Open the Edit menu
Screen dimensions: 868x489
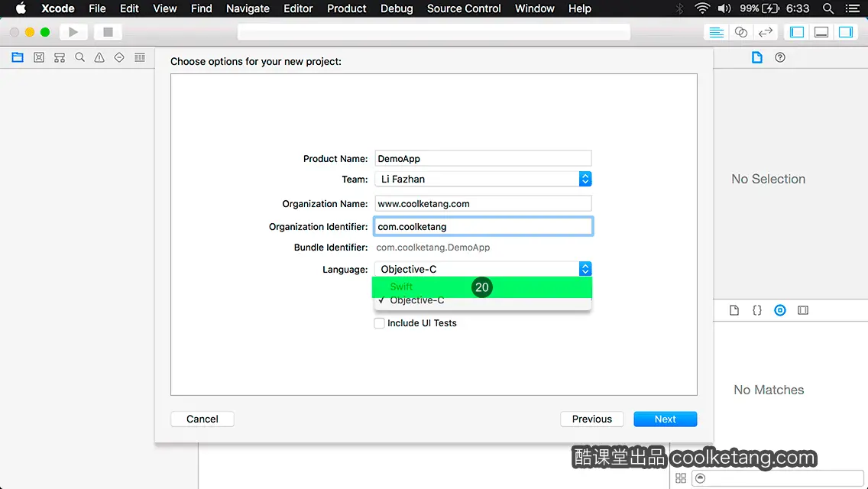point(130,8)
